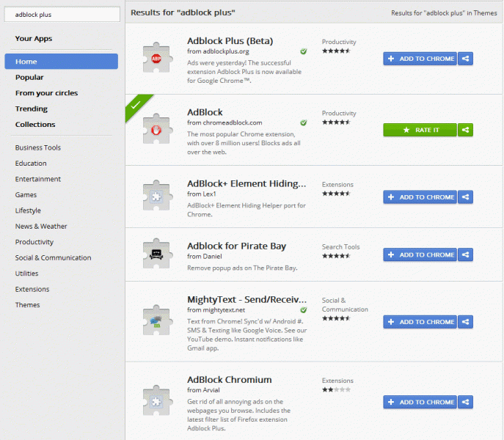This screenshot has height=440, width=504.
Task: Browse the Productivity category in sidebar
Action: (34, 242)
